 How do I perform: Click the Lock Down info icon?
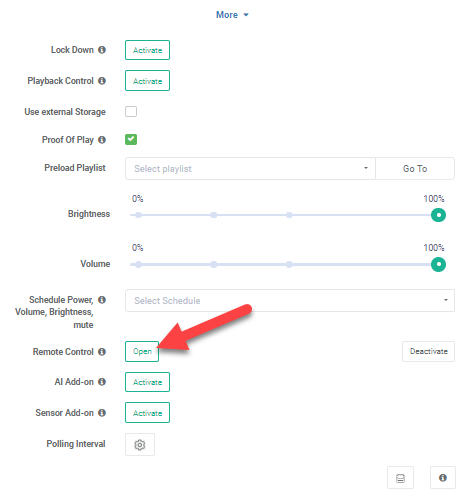(x=102, y=50)
